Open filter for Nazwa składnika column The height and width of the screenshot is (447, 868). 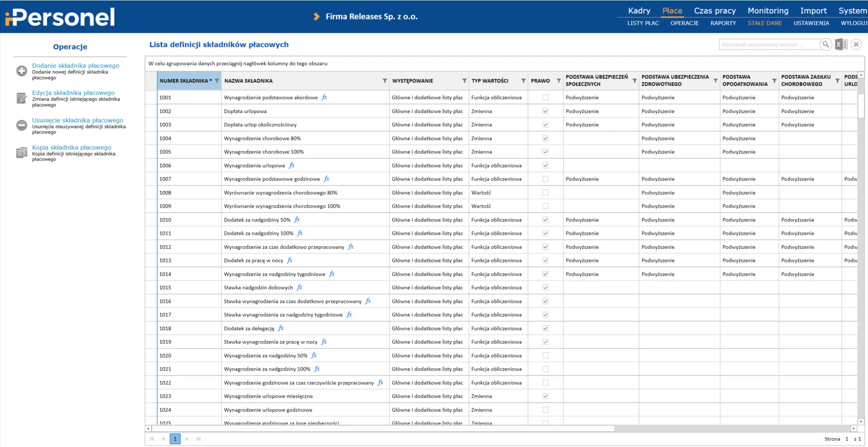click(385, 81)
